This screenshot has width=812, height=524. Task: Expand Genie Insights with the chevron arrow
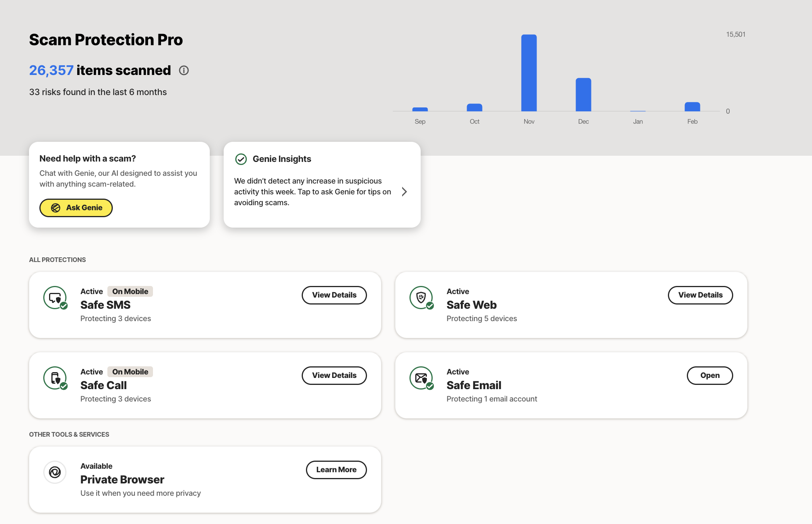[x=404, y=192]
